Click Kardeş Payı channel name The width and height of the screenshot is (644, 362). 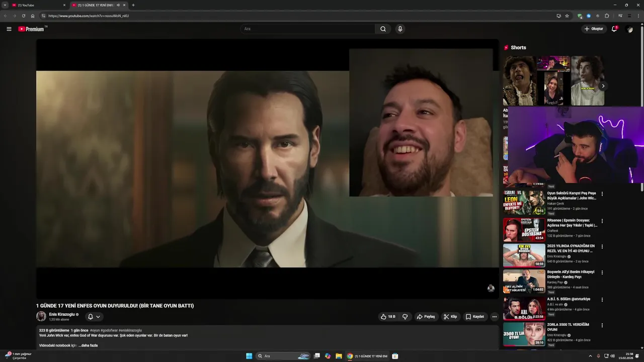tap(555, 282)
